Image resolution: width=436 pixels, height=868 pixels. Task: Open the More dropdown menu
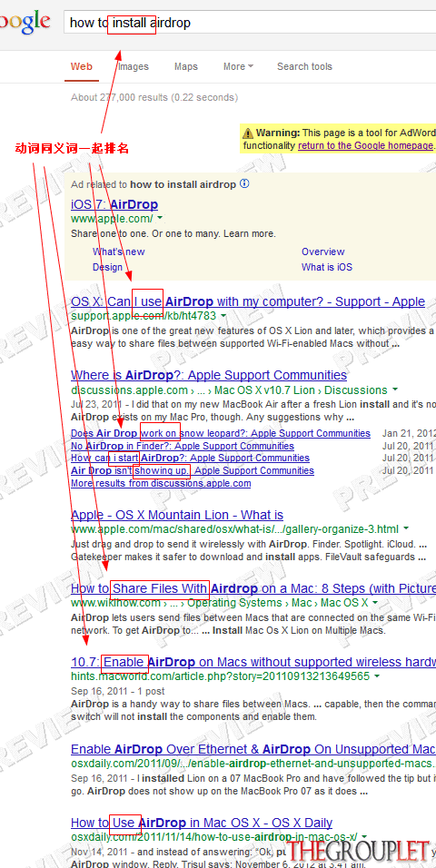point(238,66)
